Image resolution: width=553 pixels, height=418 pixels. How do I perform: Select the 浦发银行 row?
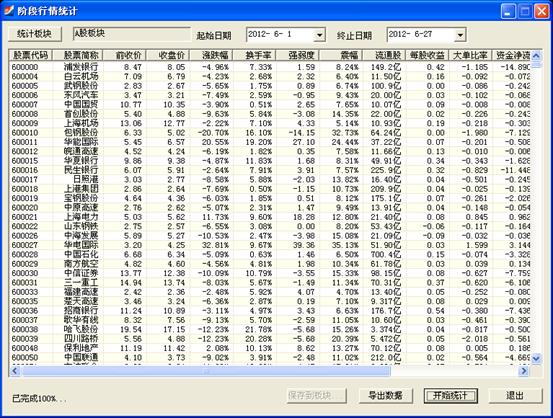tap(270, 67)
